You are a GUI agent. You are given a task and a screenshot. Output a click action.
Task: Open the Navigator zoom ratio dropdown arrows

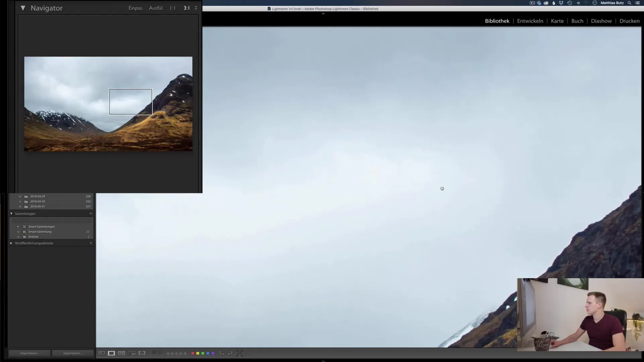click(x=196, y=8)
